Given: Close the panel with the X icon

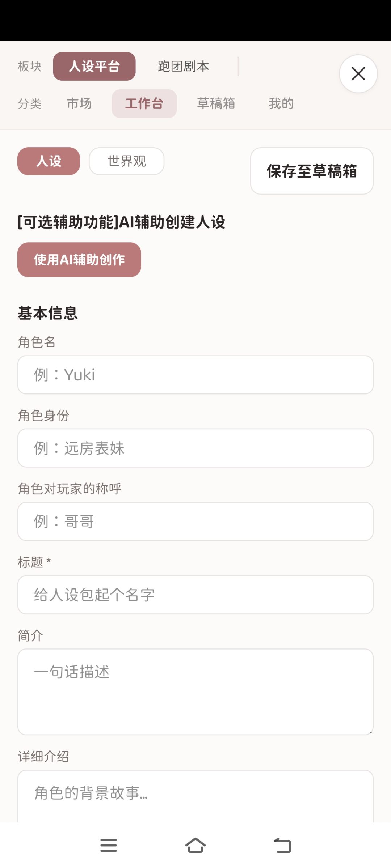Looking at the screenshot, I should tap(358, 74).
